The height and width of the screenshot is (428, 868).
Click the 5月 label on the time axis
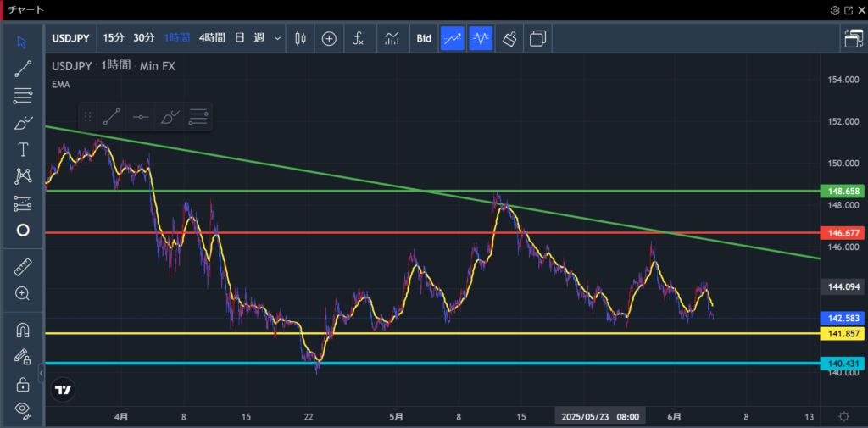396,416
